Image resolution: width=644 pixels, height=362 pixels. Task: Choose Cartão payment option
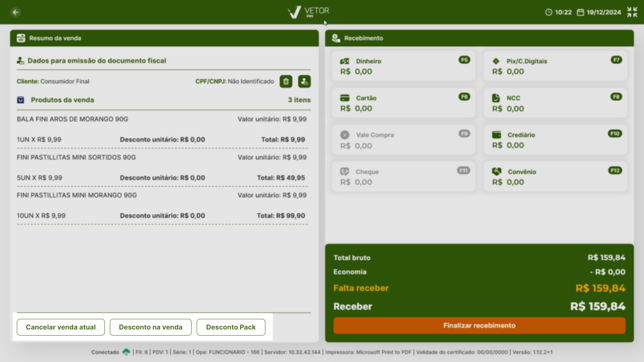click(x=403, y=103)
